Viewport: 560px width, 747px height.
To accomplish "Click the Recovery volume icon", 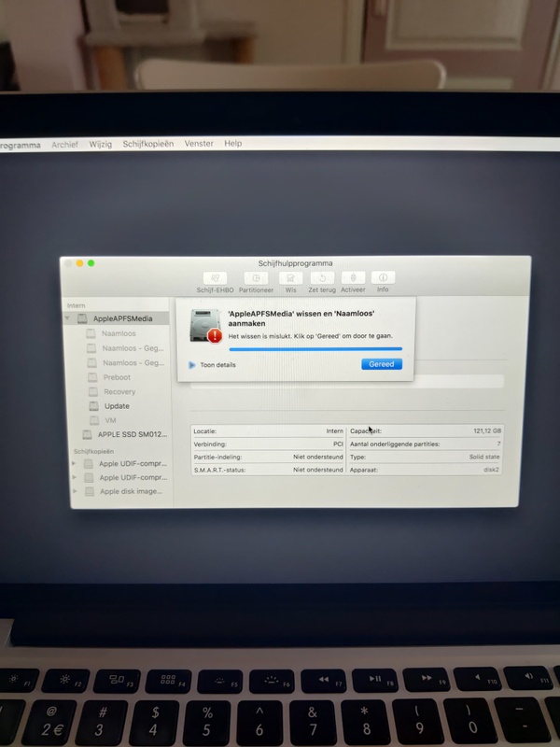I will pyautogui.click(x=94, y=391).
